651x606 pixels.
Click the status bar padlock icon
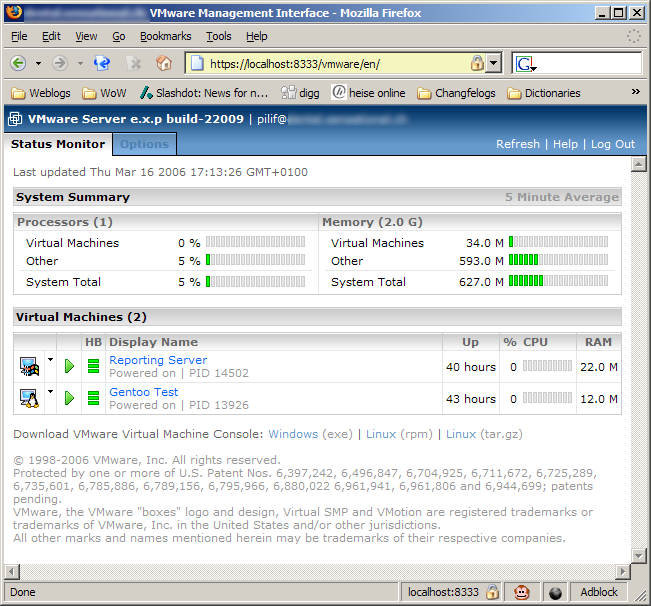point(492,592)
